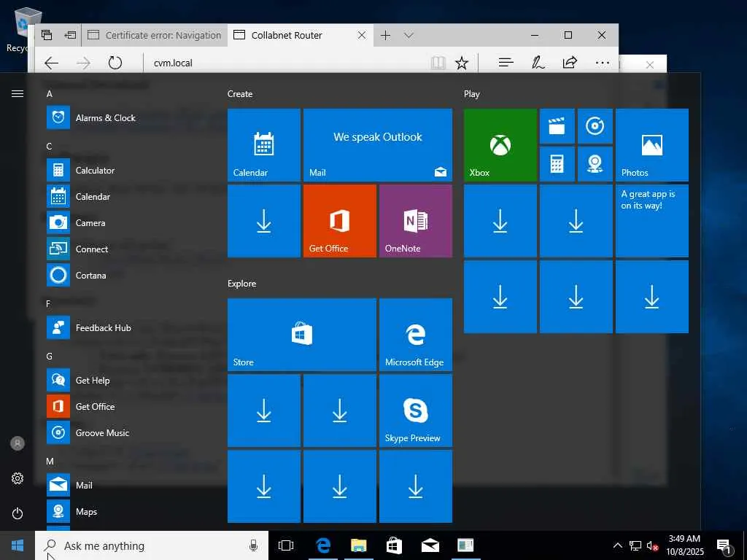Close the Collabnet Router tab

point(362,35)
